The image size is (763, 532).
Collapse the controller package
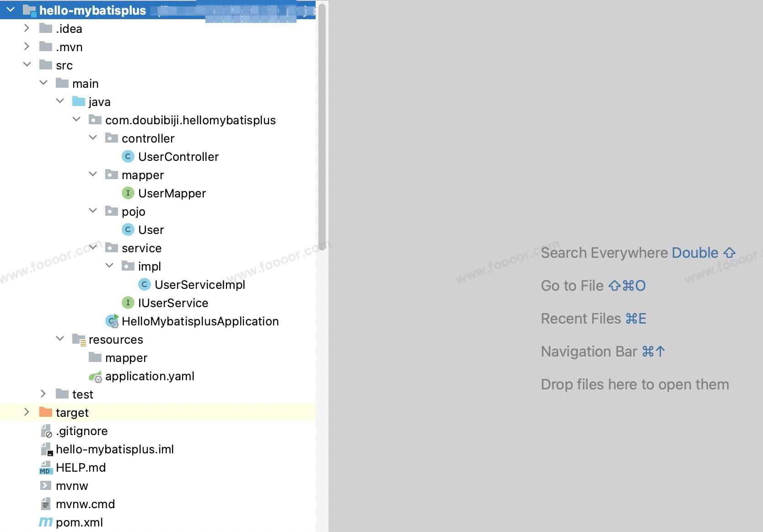tap(93, 138)
